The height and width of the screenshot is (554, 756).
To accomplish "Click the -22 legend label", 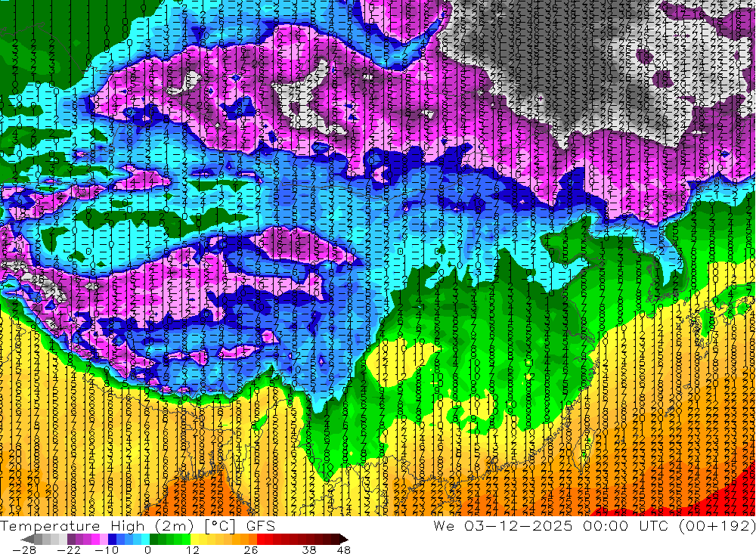I will 70,549.
